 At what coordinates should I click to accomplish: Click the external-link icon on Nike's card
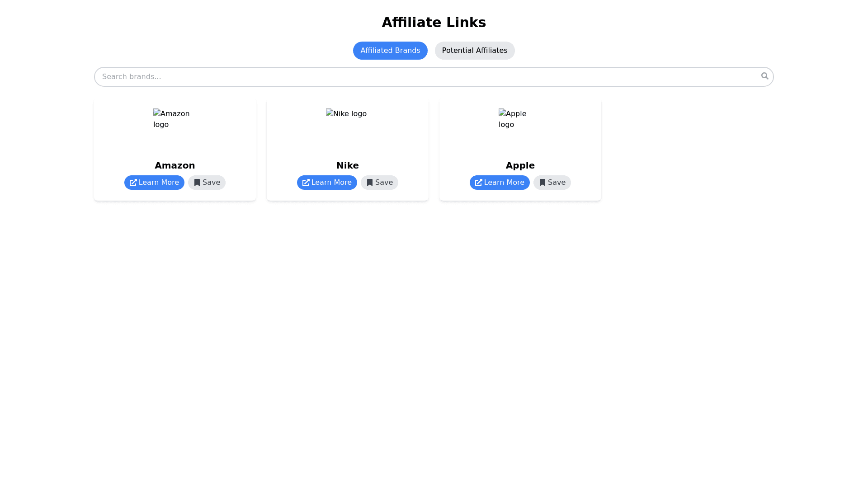pos(306,183)
